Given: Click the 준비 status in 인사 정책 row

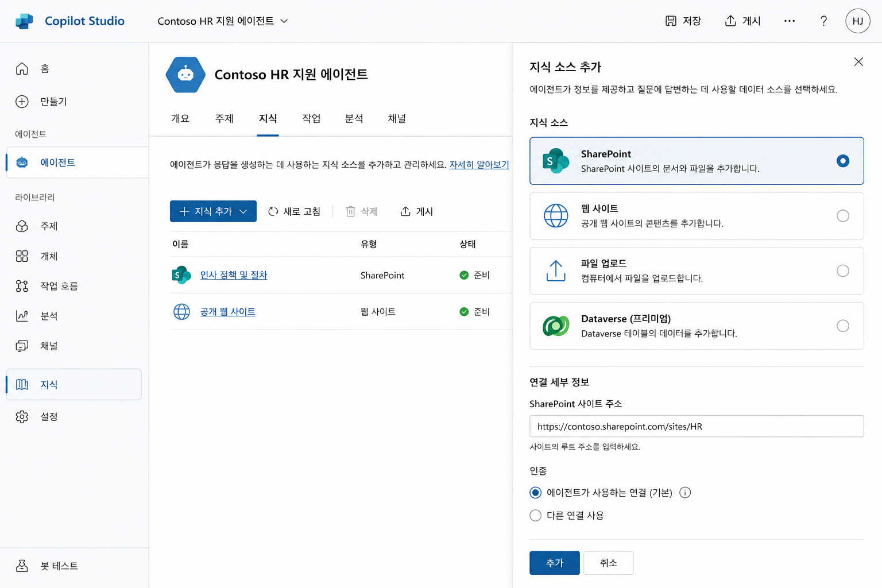Looking at the screenshot, I should 474,275.
